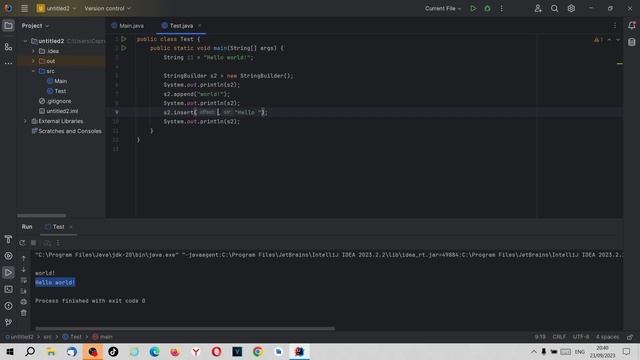
Task: Click run gutter icon beside main method
Action: coord(124,48)
